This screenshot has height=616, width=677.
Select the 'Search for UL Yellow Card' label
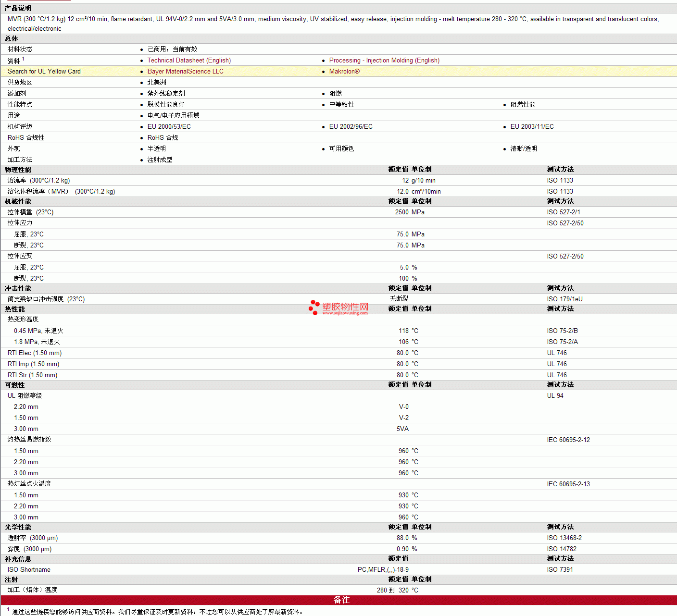[x=44, y=72]
